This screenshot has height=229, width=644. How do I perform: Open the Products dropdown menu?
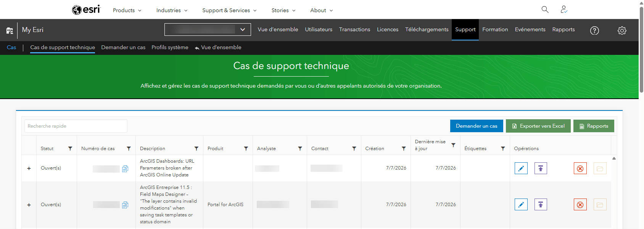click(127, 10)
